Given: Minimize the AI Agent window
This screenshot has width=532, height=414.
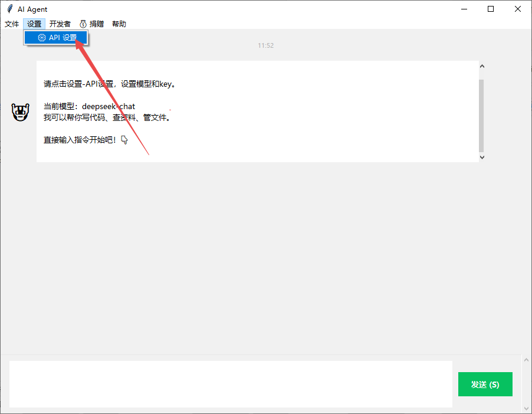Looking at the screenshot, I should pos(464,9).
